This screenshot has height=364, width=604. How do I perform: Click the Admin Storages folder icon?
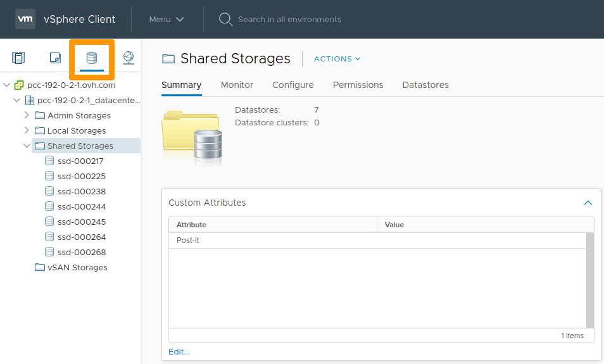click(x=40, y=115)
